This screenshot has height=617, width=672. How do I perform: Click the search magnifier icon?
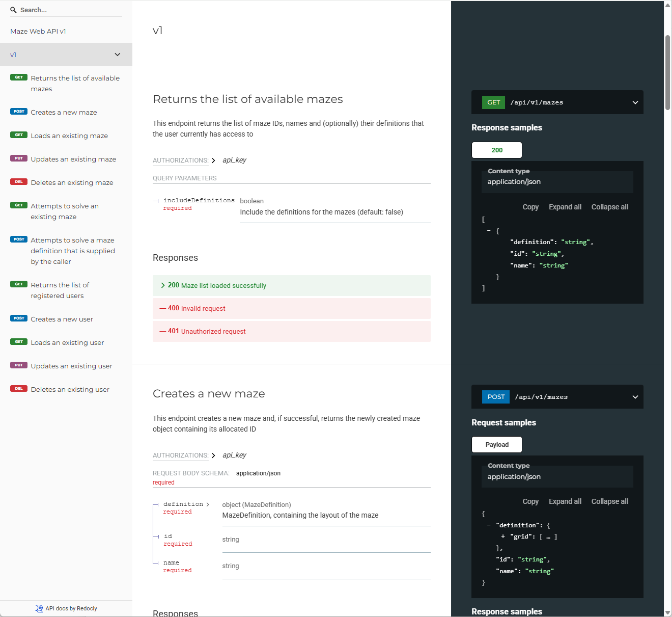point(13,10)
